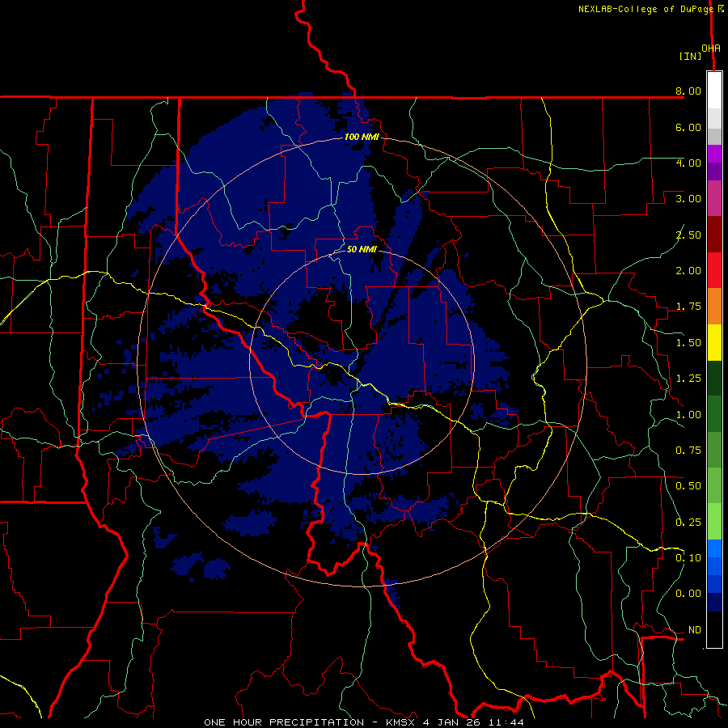Click the 50 NMI range ring label
The image size is (728, 728).
[362, 249]
